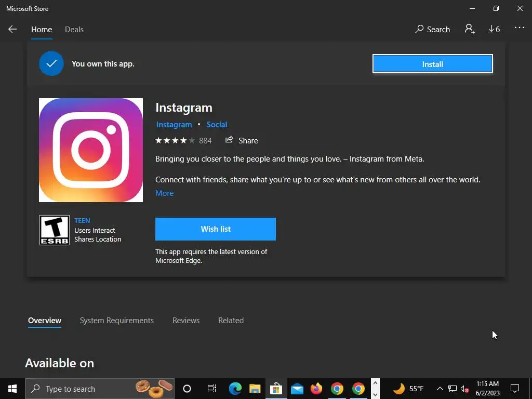Click the taskbar search box
The width and height of the screenshot is (532, 399).
pos(100,389)
